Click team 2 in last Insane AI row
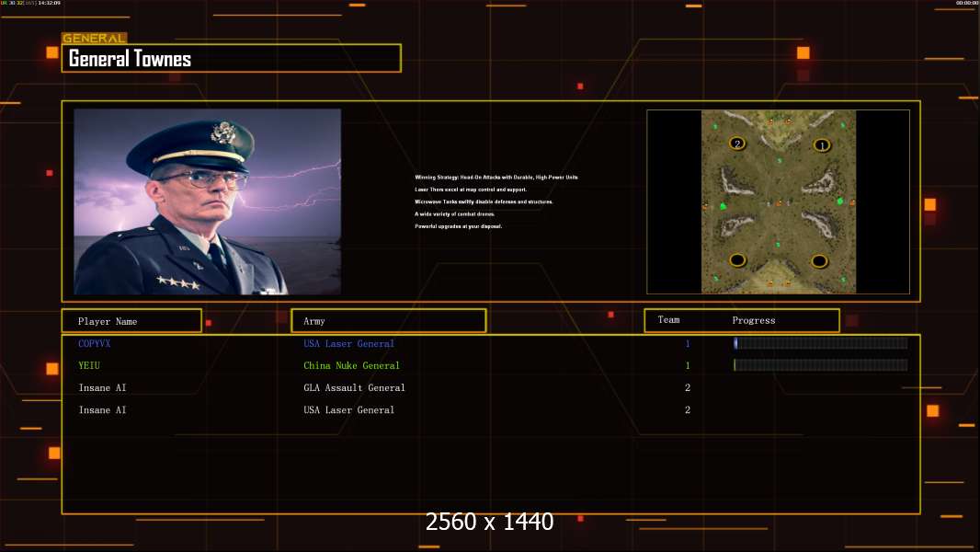This screenshot has height=552, width=980. point(688,410)
